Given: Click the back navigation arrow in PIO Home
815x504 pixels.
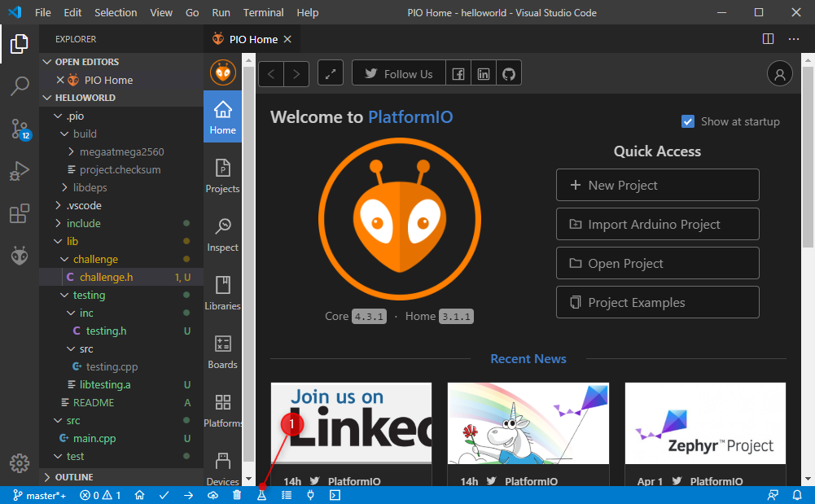Looking at the screenshot, I should tap(271, 74).
